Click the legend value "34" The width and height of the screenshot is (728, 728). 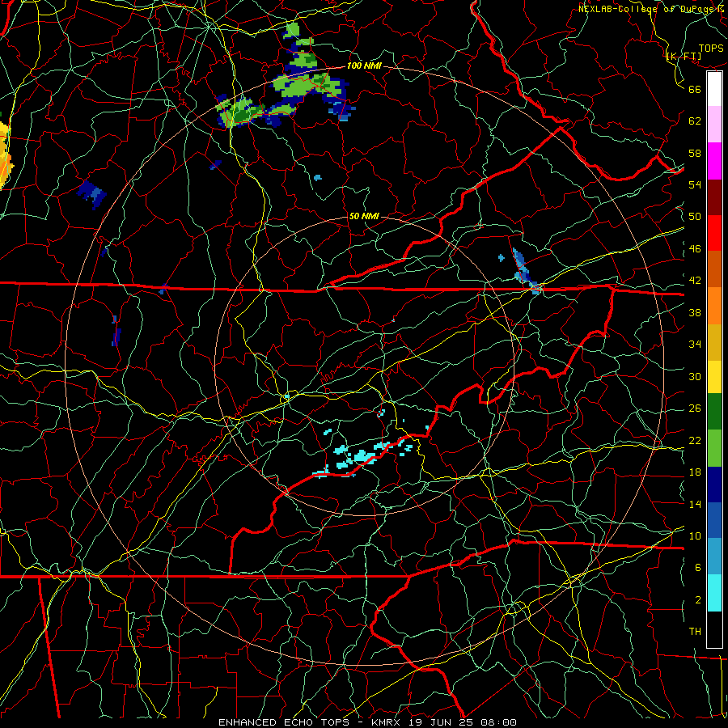695,345
